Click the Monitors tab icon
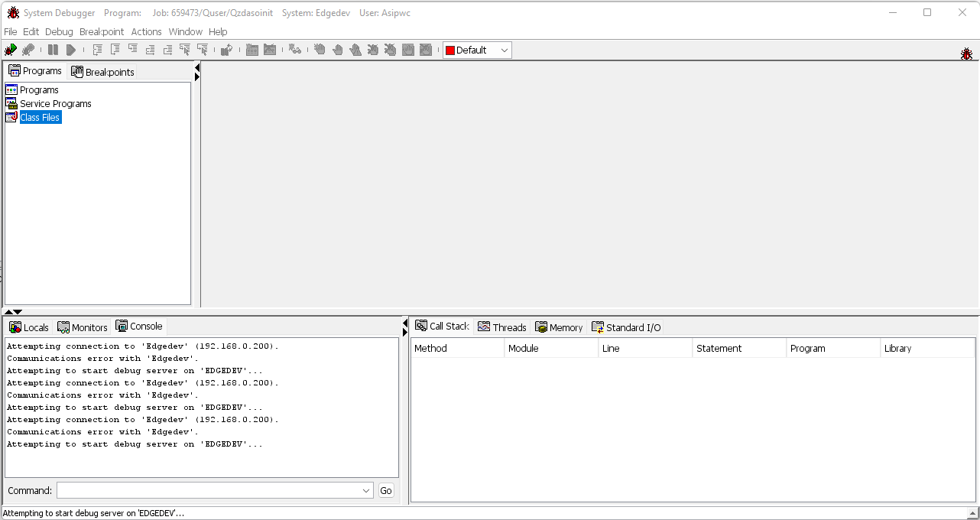 tap(63, 327)
